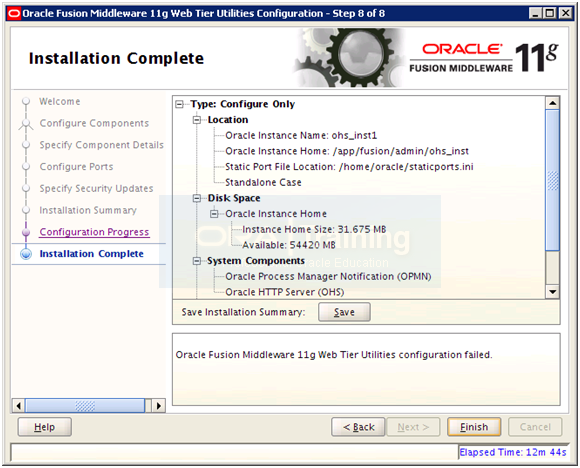Collapse the Oracle Instance Home node under Disk Space
580x468 pixels.
tap(214, 214)
